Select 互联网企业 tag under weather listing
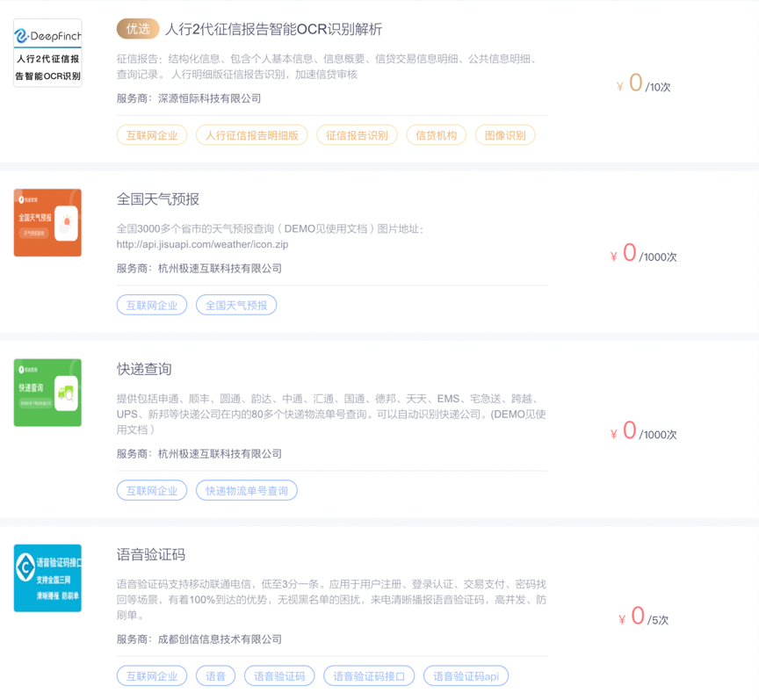 152,305
